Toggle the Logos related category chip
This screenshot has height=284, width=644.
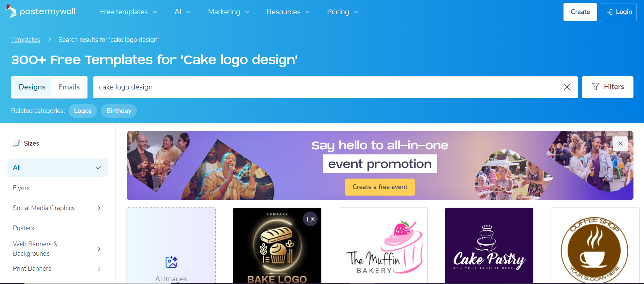tap(83, 111)
